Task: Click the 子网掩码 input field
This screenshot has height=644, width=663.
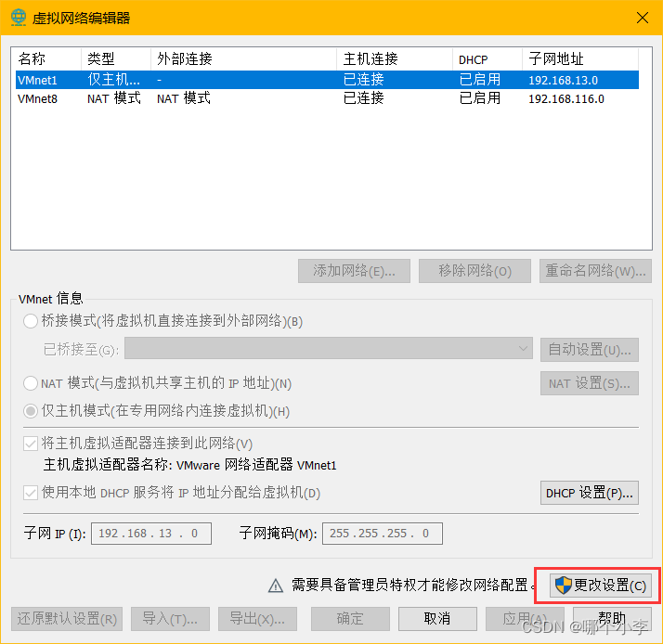Action: tap(383, 534)
